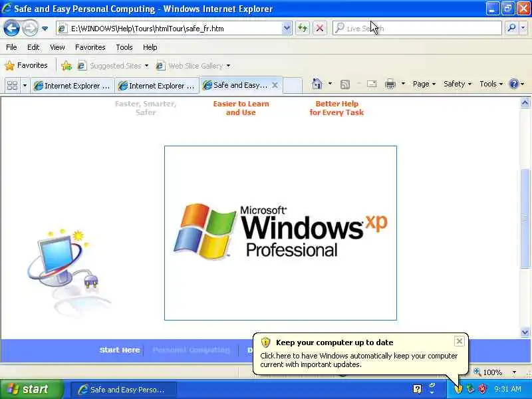Image resolution: width=532 pixels, height=399 pixels.
Task: Expand the Print options dropdown arrow
Action: pos(403,84)
